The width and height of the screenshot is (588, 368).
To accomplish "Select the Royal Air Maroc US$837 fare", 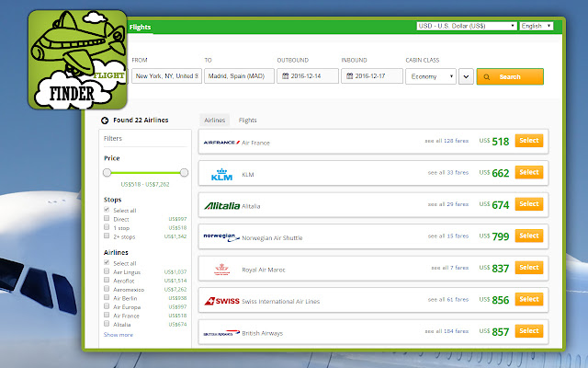I will pos(529,268).
